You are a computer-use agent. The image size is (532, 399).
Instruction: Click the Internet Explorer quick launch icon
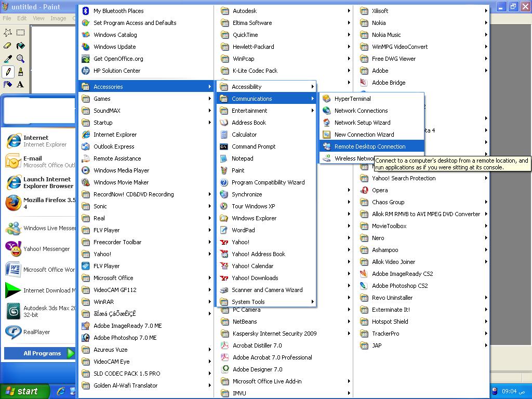[61, 392]
